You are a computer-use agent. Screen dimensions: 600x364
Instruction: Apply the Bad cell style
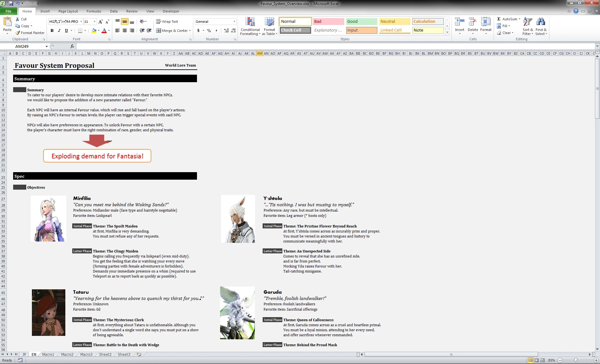(x=328, y=22)
